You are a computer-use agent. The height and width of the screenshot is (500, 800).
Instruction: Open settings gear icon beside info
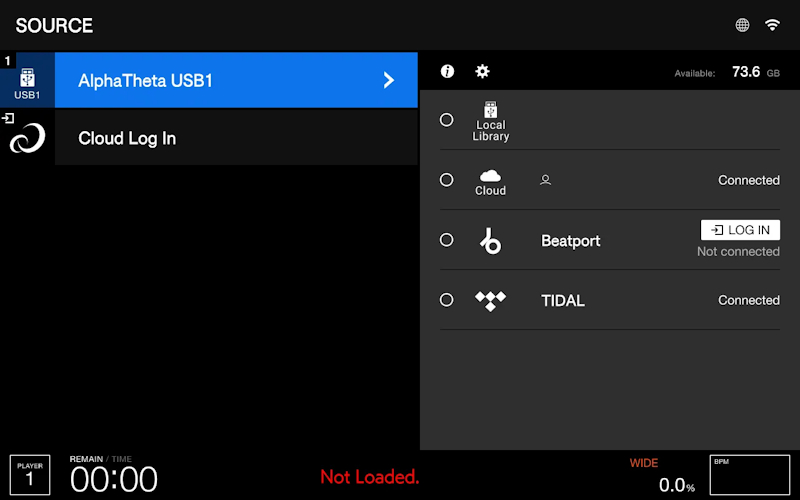click(x=482, y=71)
